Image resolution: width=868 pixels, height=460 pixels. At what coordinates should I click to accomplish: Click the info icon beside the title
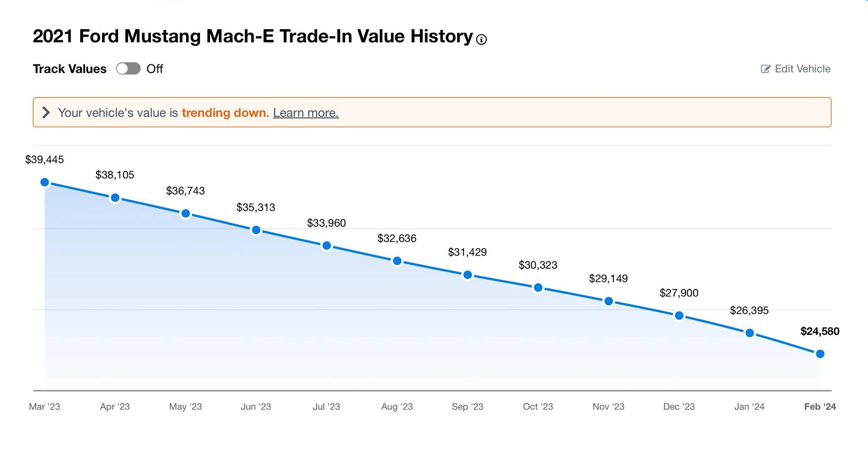pyautogui.click(x=481, y=40)
